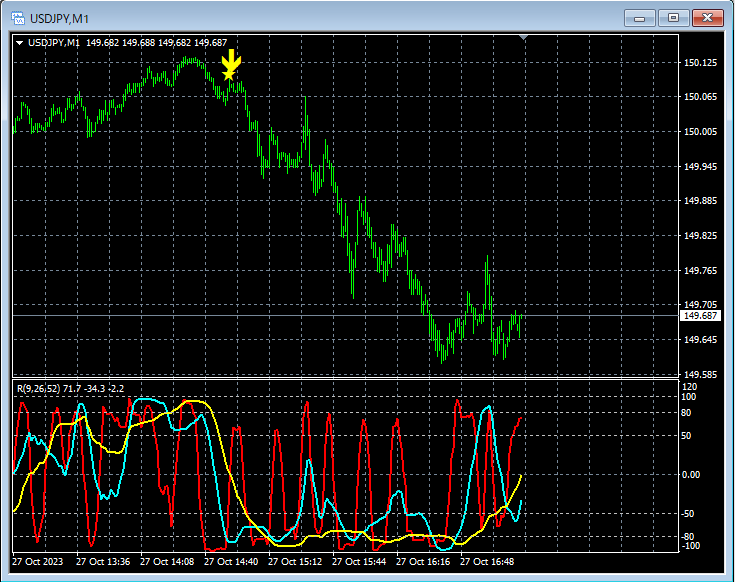This screenshot has width=736, height=582.
Task: Close the USDJPY,M1 chart window
Action: click(707, 18)
